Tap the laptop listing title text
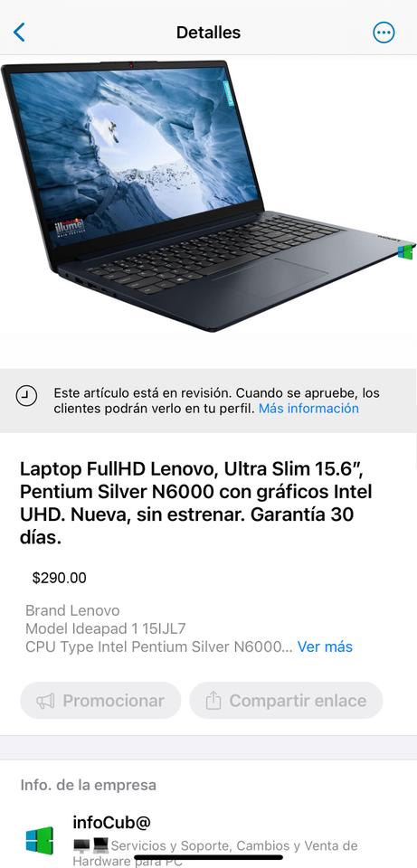The height and width of the screenshot is (868, 417). 196,503
